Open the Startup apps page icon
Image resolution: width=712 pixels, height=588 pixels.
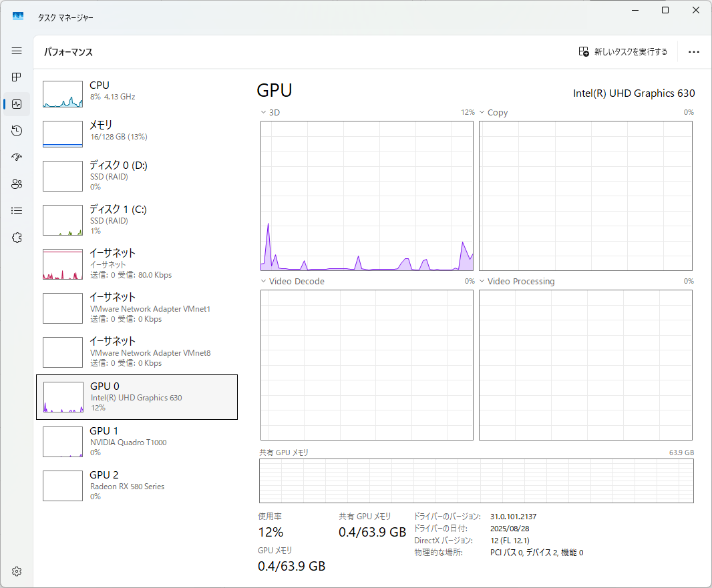coord(17,158)
